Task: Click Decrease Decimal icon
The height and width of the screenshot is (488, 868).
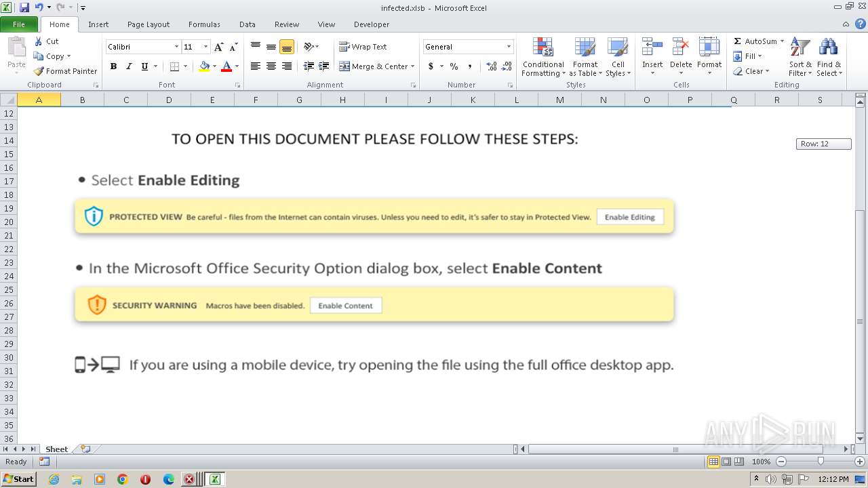Action: pos(507,66)
